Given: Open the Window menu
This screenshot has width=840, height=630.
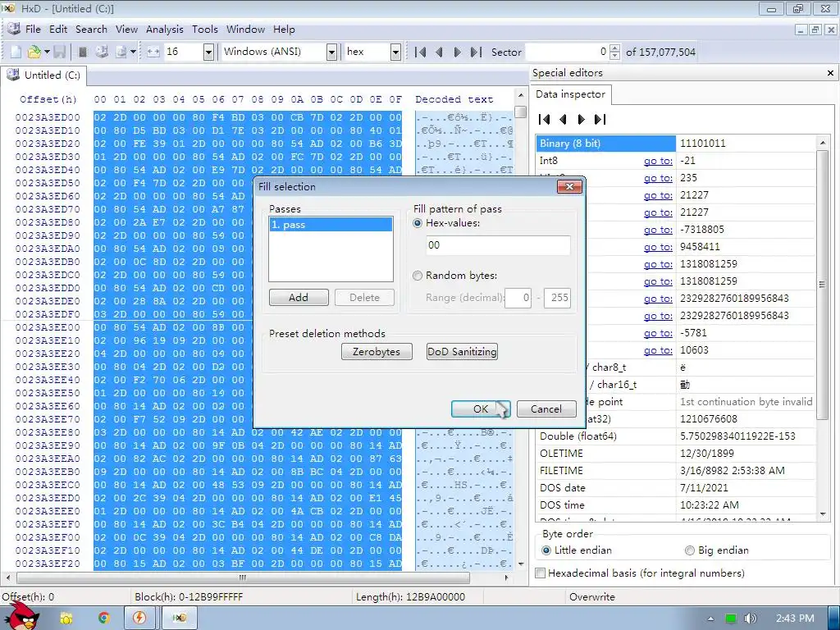Looking at the screenshot, I should coord(245,30).
